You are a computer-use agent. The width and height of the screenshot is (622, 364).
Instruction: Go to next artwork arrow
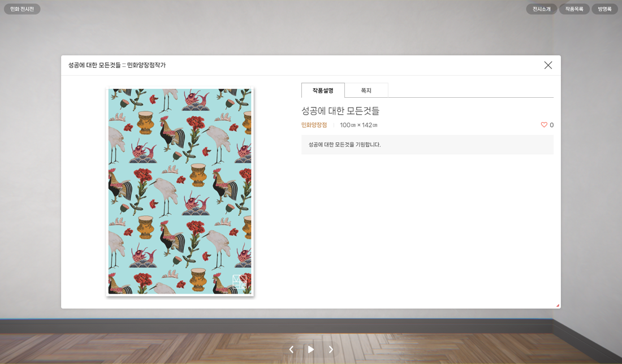331,349
